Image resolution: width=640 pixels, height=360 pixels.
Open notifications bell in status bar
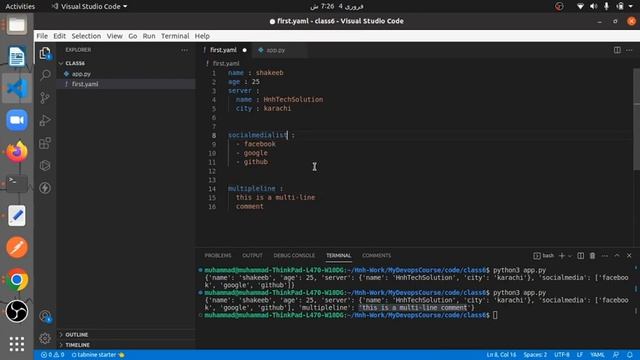630,355
